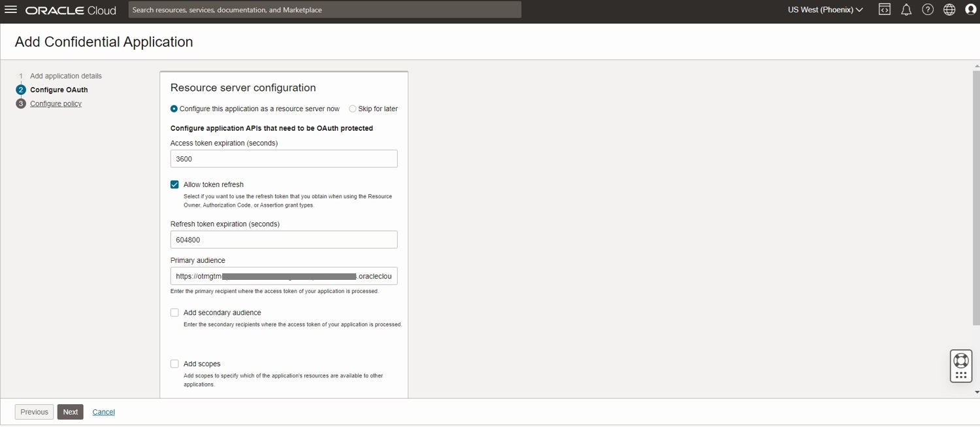Click the Access token expiration field

tap(284, 159)
